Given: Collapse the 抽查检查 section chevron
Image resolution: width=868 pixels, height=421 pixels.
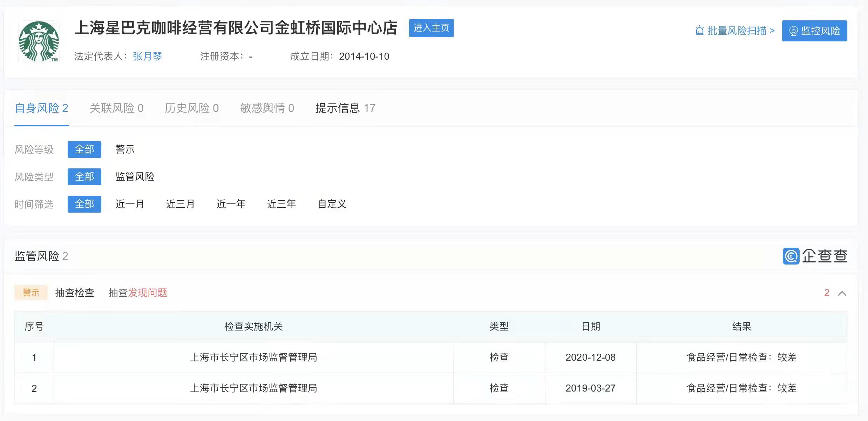Looking at the screenshot, I should [842, 293].
